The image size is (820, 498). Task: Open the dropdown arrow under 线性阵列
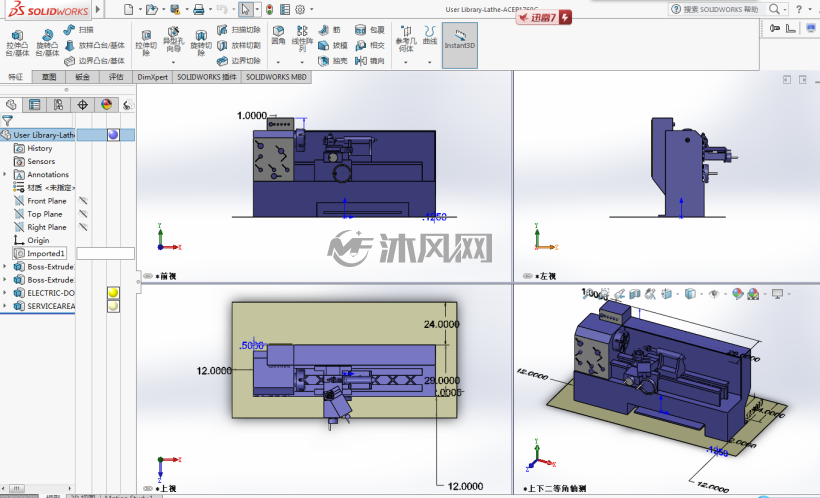tap(302, 62)
